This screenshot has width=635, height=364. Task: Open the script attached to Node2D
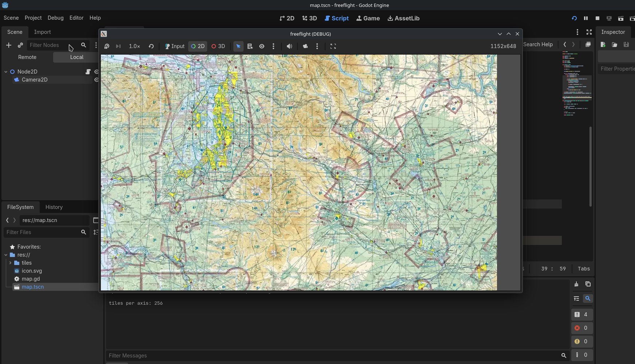(88, 72)
